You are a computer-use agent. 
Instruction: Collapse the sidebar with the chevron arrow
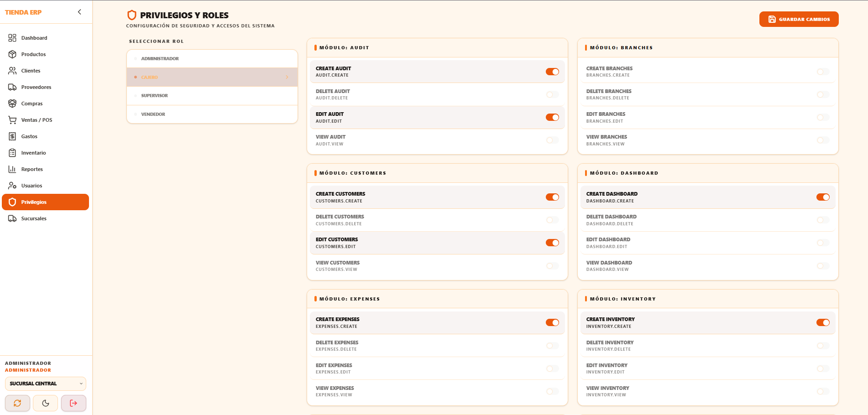[x=79, y=12]
